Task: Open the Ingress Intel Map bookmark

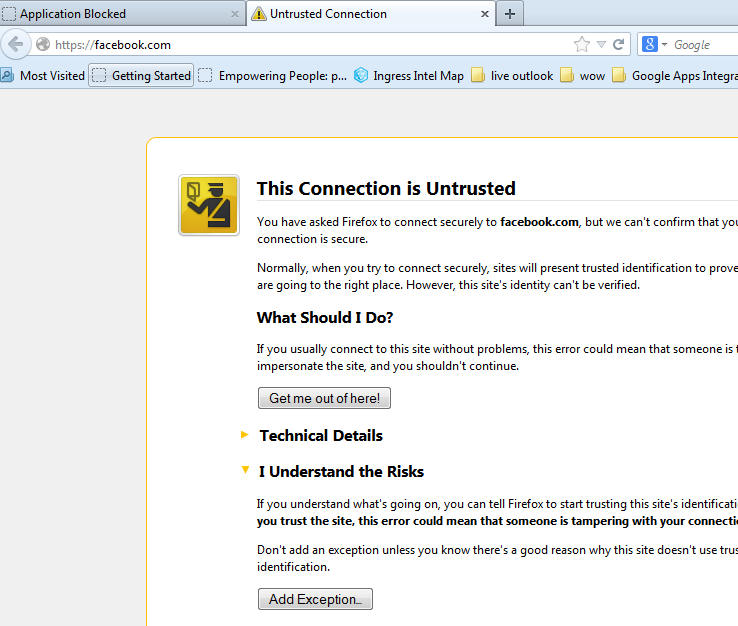Action: click(x=409, y=76)
